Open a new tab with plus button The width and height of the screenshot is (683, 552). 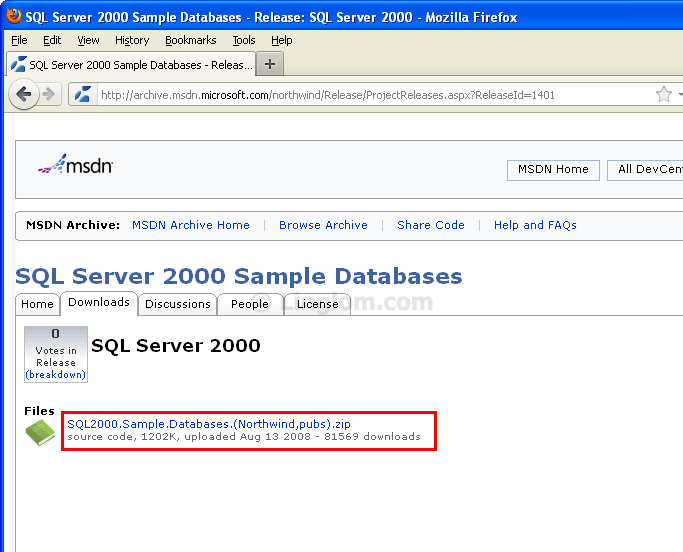click(270, 64)
